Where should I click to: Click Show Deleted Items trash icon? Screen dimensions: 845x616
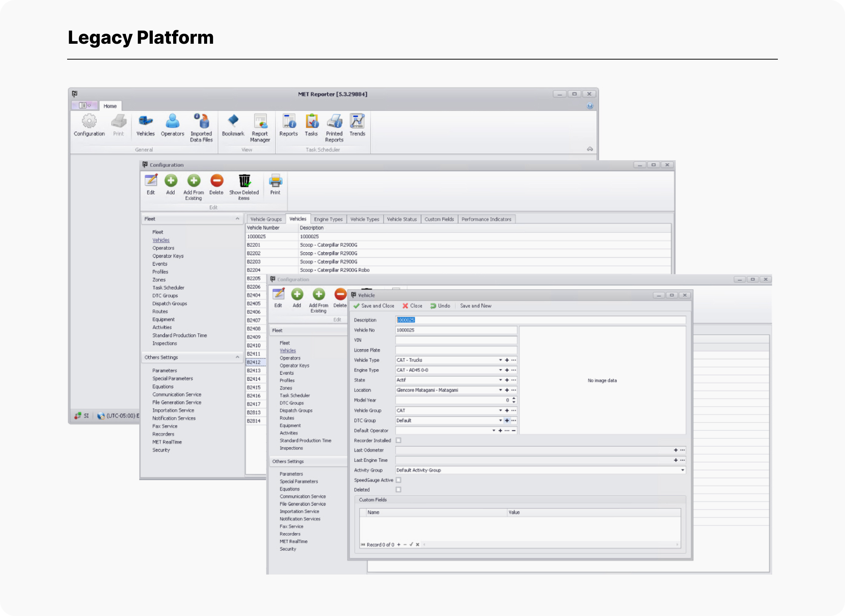[244, 181]
